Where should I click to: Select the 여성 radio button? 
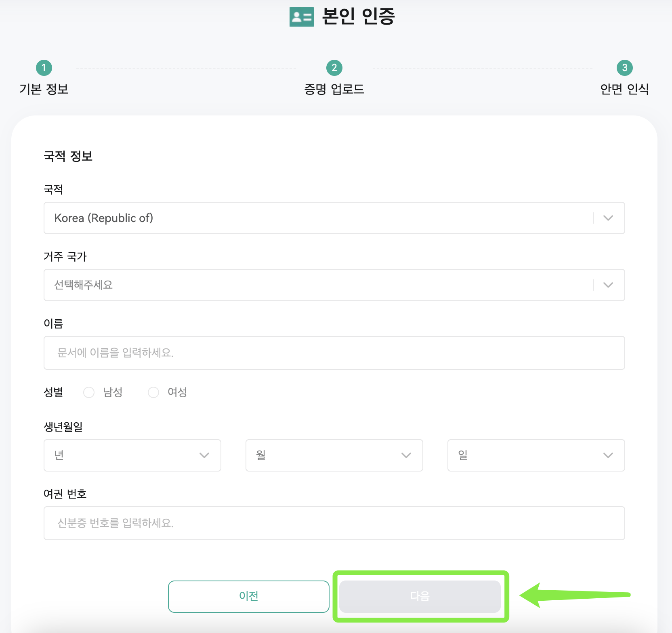[153, 392]
